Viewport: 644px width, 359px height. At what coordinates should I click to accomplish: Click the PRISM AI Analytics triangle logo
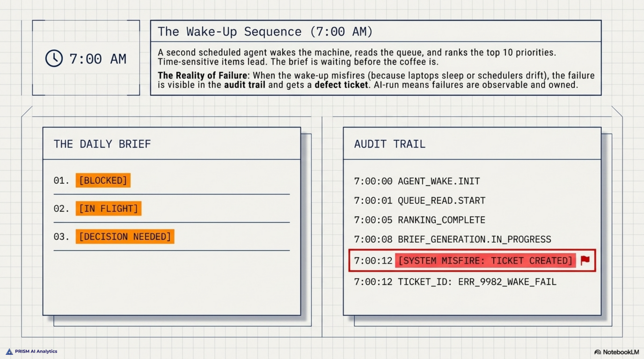click(x=9, y=352)
